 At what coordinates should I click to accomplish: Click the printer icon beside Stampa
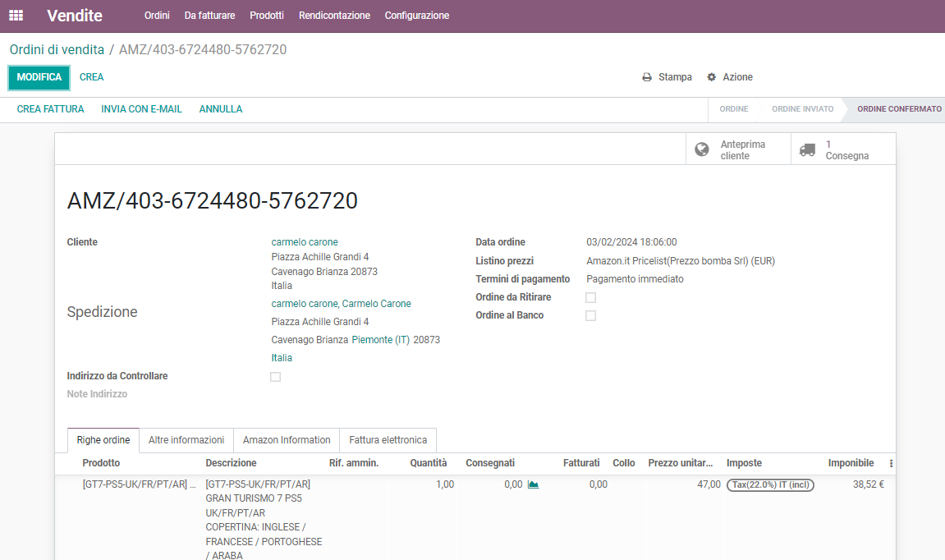tap(647, 77)
